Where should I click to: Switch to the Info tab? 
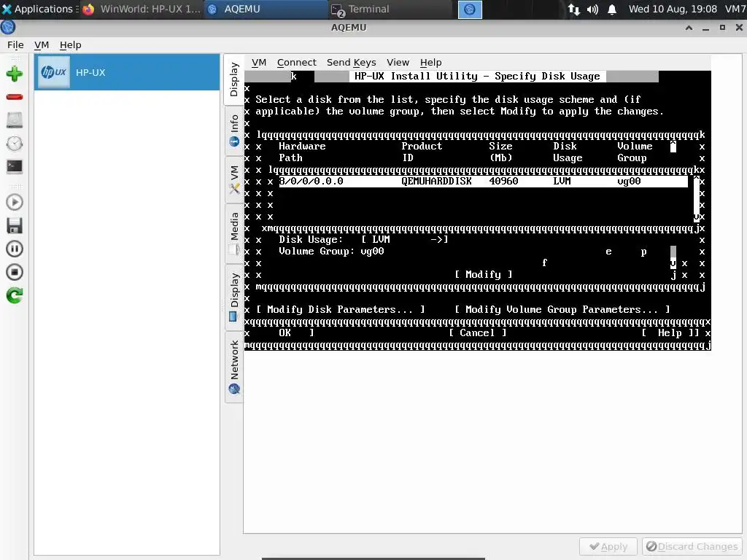coord(234,131)
